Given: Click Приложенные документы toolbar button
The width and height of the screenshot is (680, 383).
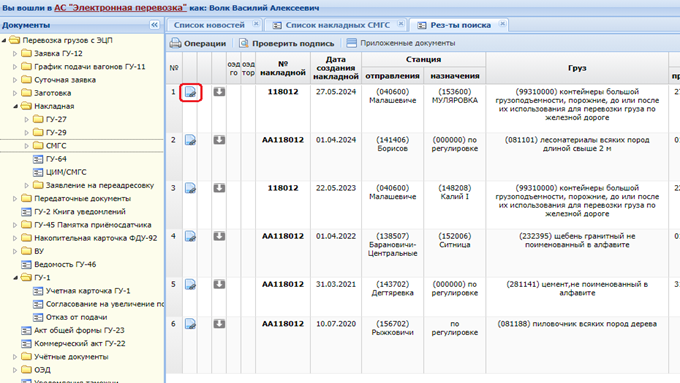Looking at the screenshot, I should pos(401,43).
